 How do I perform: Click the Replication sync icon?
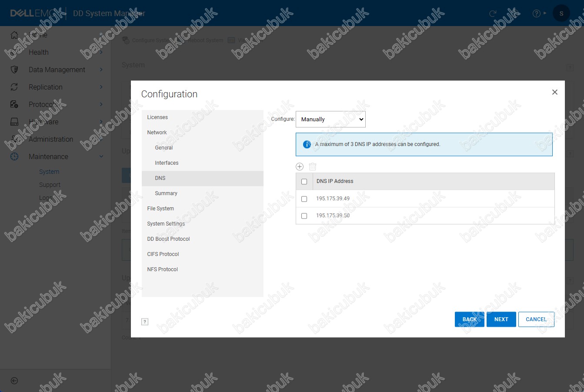pos(14,87)
